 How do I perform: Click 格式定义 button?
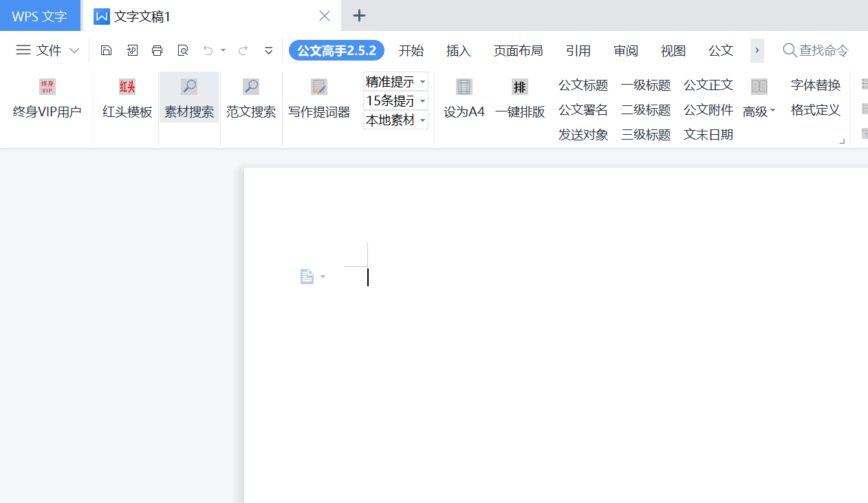point(816,110)
